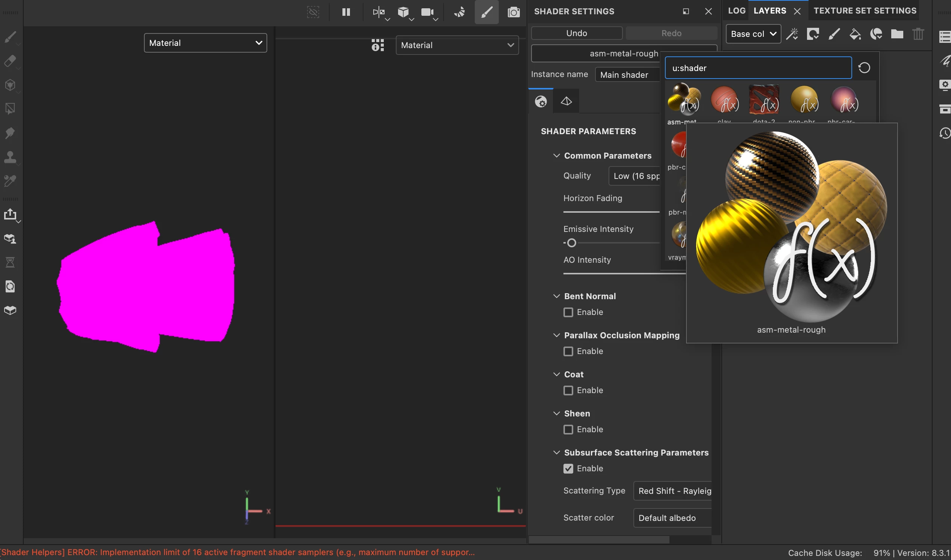Image resolution: width=951 pixels, height=560 pixels.
Task: Click the camera screenshot icon
Action: (x=513, y=12)
